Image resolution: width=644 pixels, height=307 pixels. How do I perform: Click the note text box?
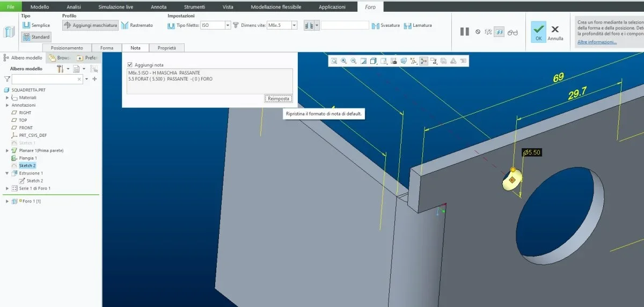tap(210, 81)
